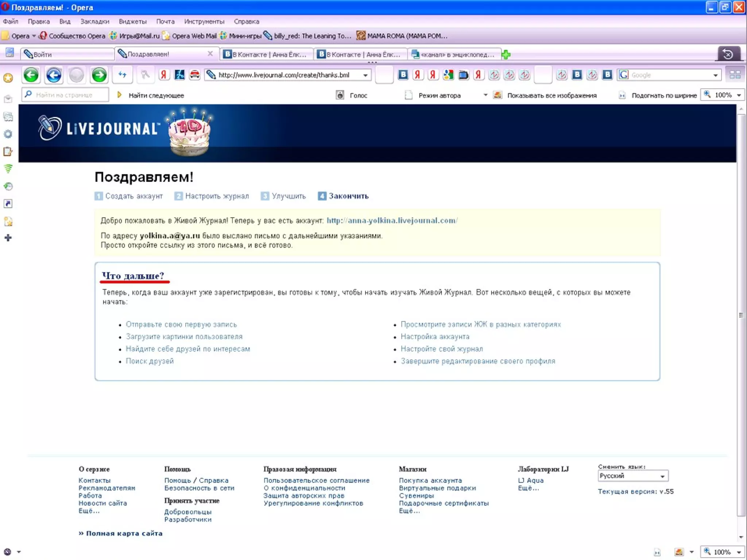Expand the address bar URL dropdown

[x=365, y=75]
